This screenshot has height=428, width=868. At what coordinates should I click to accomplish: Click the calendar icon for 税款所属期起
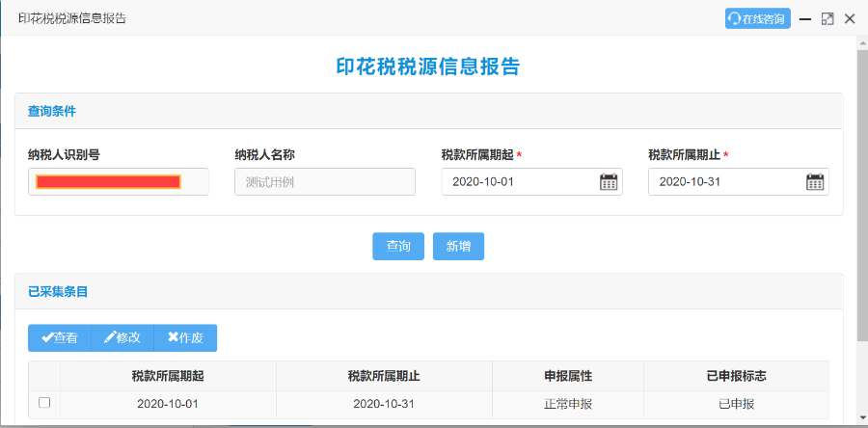[x=609, y=181]
